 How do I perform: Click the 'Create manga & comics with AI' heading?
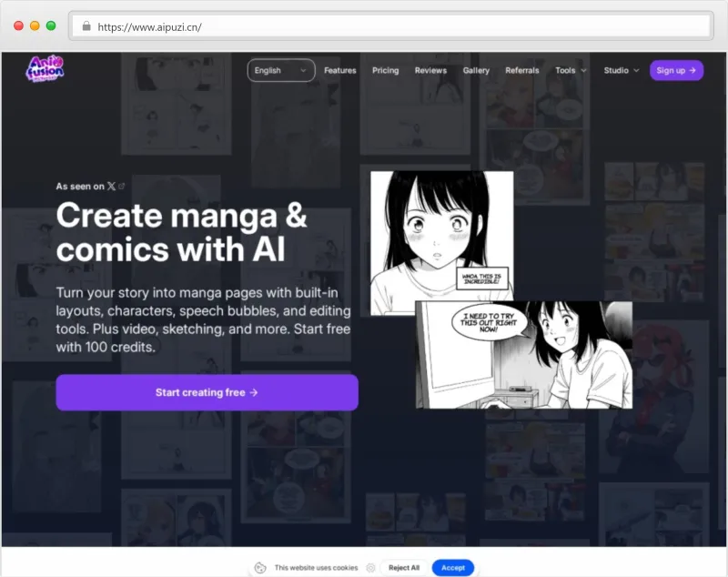tap(181, 233)
